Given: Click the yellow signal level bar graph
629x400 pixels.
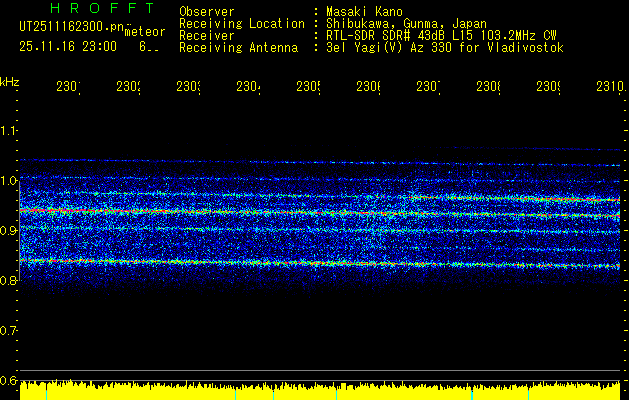Looking at the screenshot, I should [x=320, y=391].
